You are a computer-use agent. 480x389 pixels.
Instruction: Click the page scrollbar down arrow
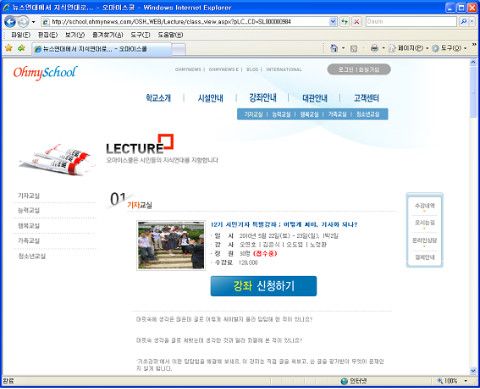[x=473, y=371]
